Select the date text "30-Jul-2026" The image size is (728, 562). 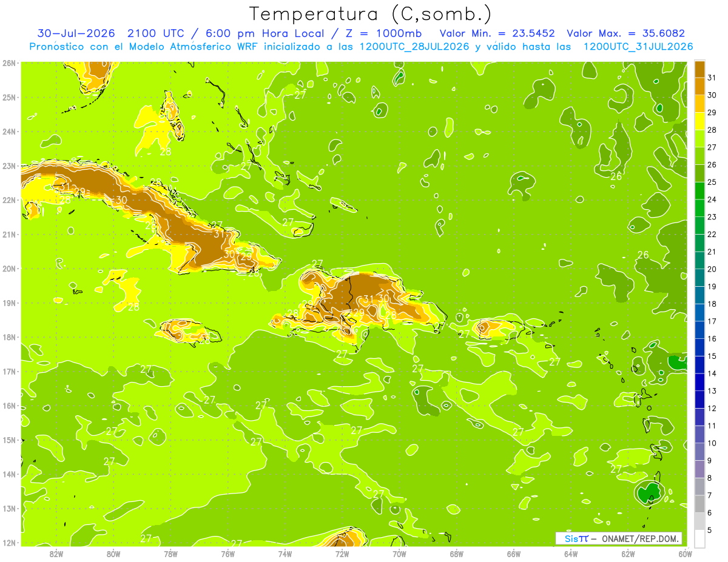76,33
